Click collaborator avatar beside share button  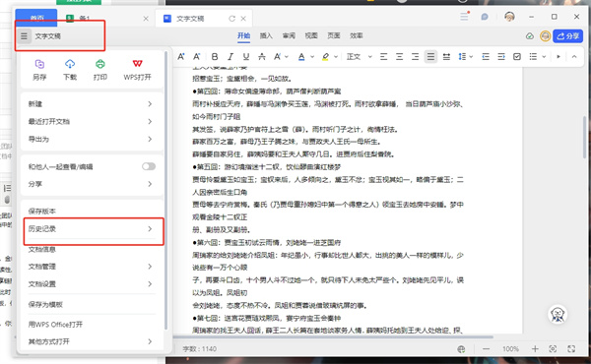tap(545, 36)
